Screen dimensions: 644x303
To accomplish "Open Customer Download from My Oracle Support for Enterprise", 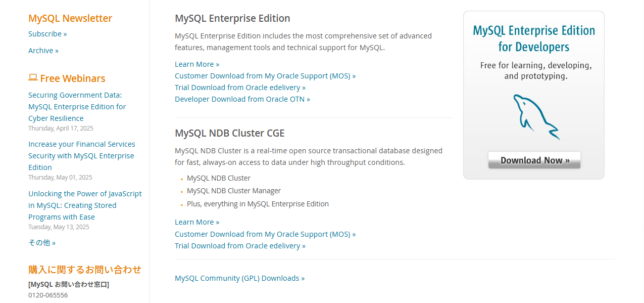I will coord(265,75).
